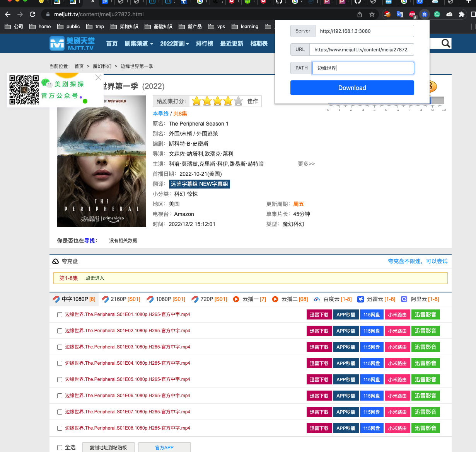Screen dimensions: 476x452
Task: Open the 档期表 navigation item
Action: tap(259, 44)
